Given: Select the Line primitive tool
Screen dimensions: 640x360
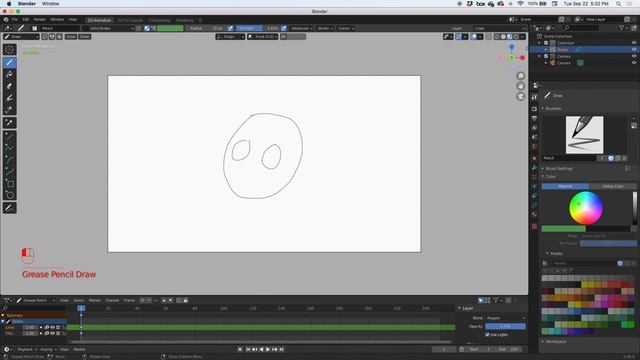Looking at the screenshot, I should pyautogui.click(x=10, y=136).
